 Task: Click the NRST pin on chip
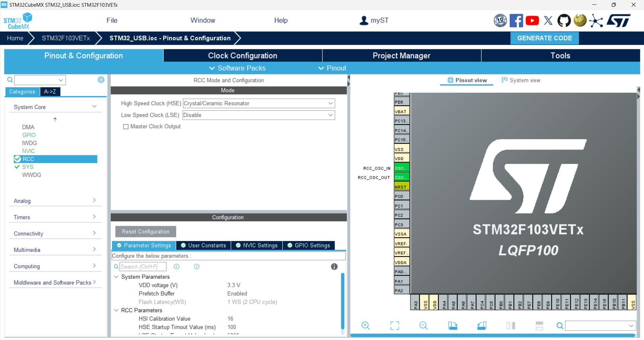401,187
